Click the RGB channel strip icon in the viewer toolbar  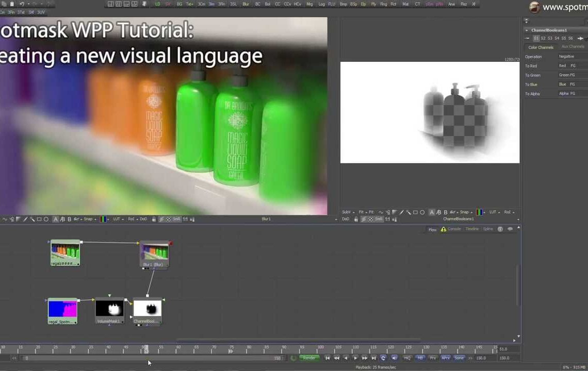click(480, 212)
